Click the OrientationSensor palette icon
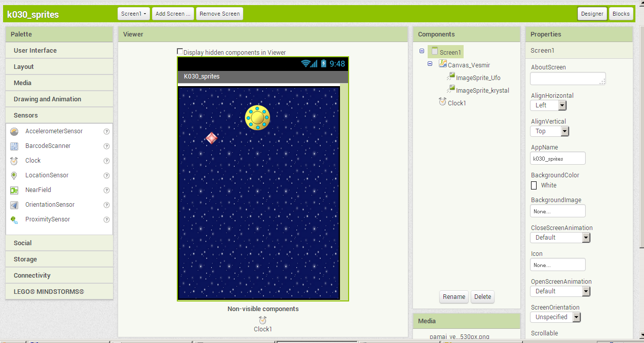The image size is (644, 343). point(14,205)
